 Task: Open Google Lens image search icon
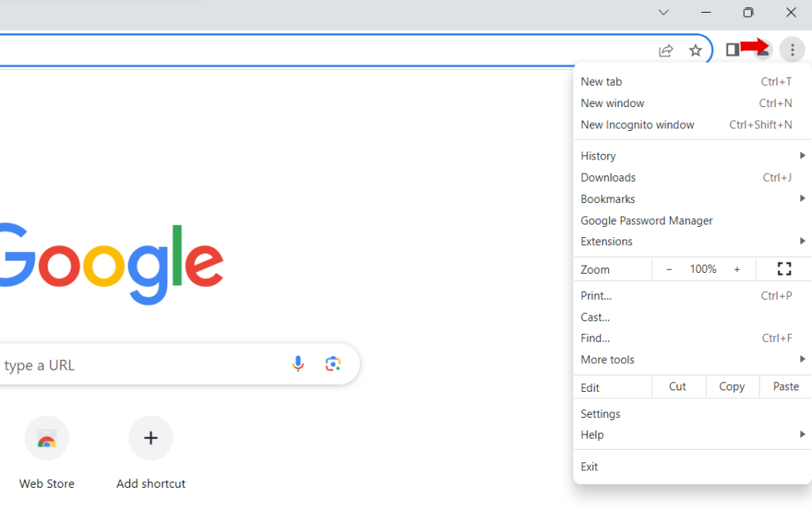tap(333, 364)
